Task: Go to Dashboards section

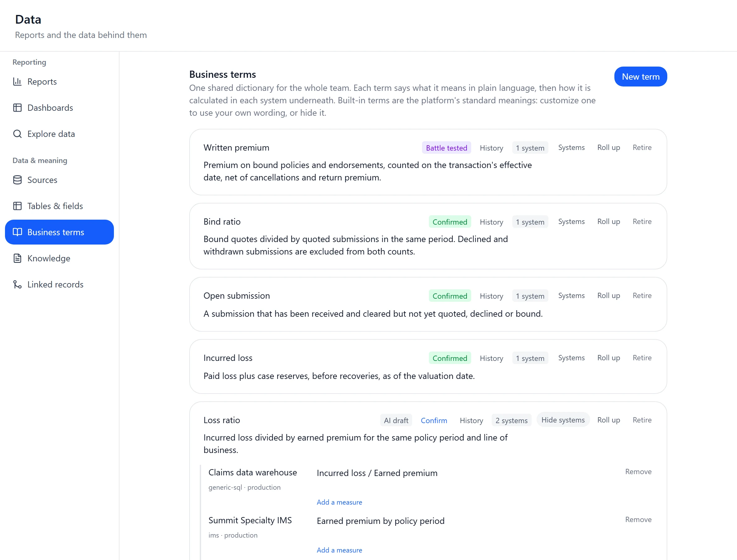Action: click(x=59, y=108)
